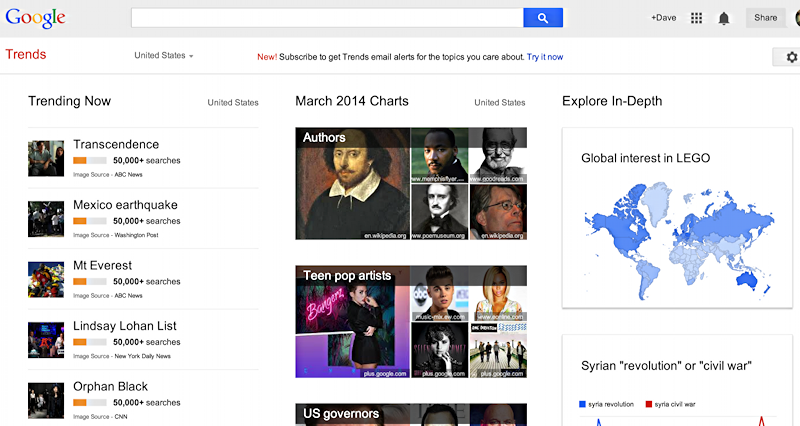Open the Transcendence trending search
This screenshot has height=426, width=800.
click(116, 144)
